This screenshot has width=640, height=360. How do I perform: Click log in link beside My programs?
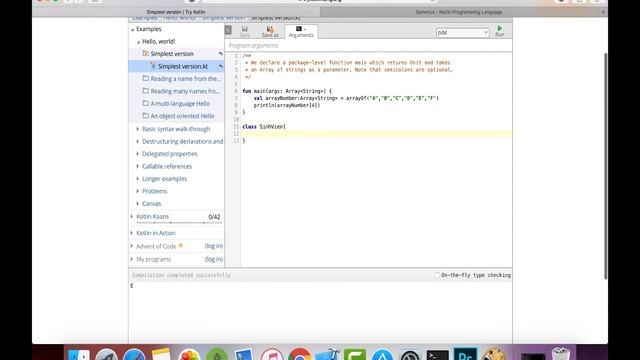213,259
